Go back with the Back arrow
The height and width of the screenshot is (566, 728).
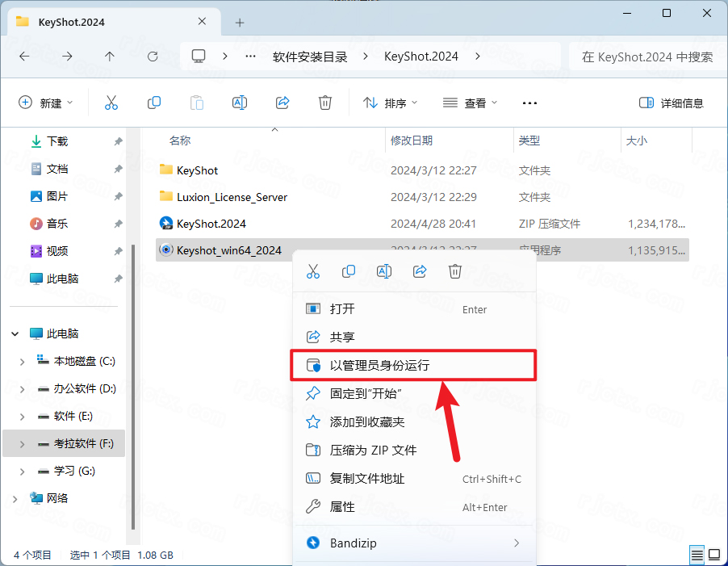coord(24,57)
